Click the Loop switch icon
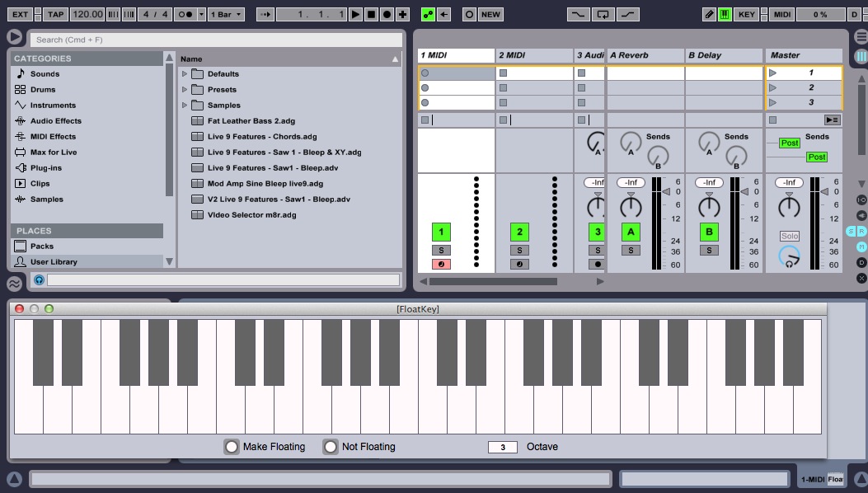Screen dimensions: 868x493 [604, 14]
